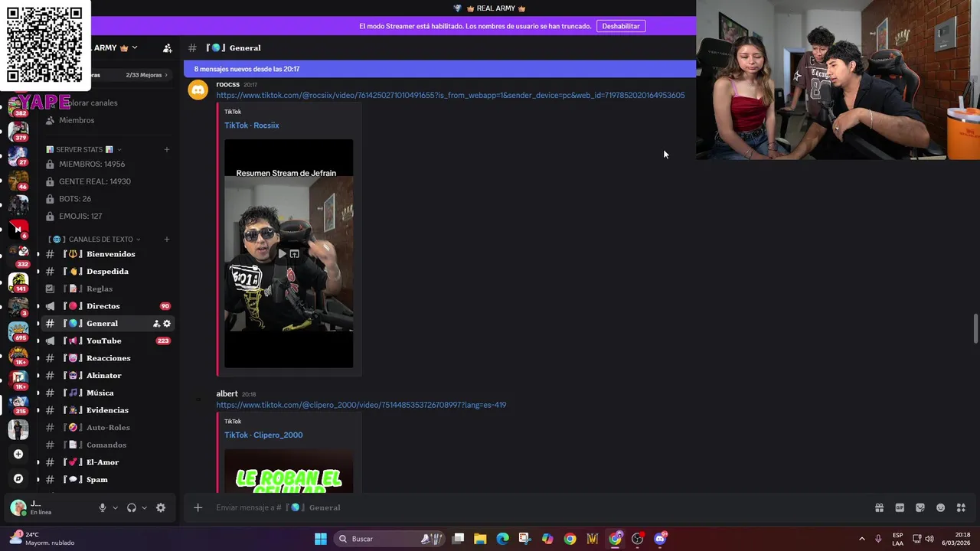Create channel in SERVER STATS category
The height and width of the screenshot is (551, 980).
[167, 149]
